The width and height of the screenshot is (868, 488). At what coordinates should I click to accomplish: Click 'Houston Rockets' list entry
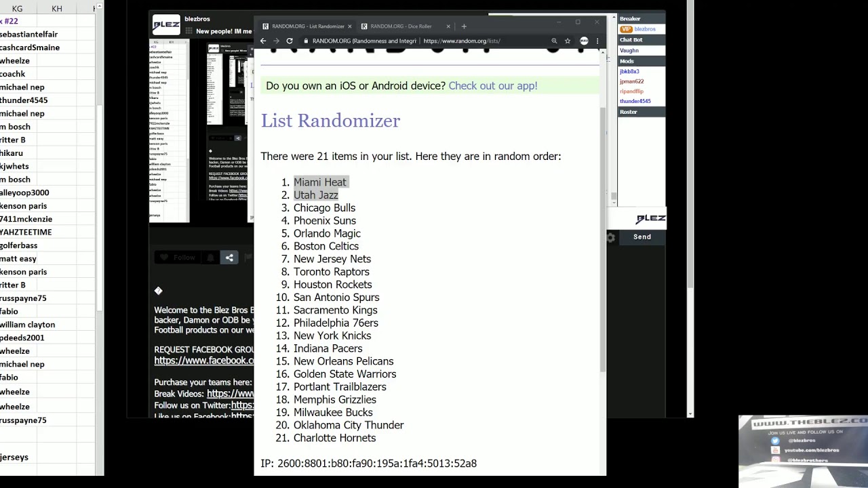[333, 285]
